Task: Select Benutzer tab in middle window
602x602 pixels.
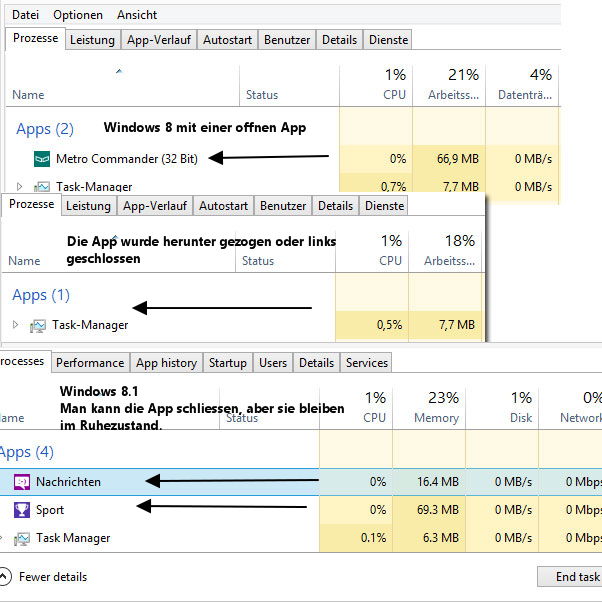Action: point(283,206)
